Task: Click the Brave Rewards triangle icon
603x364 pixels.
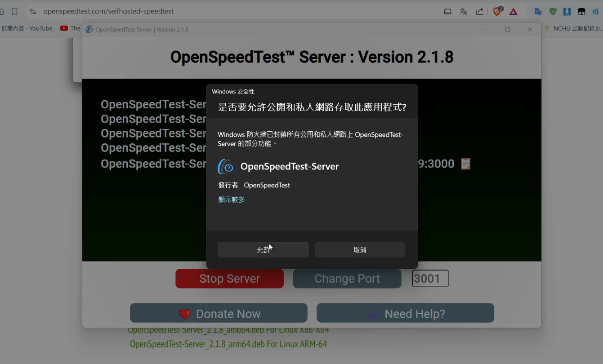Action: 513,12
